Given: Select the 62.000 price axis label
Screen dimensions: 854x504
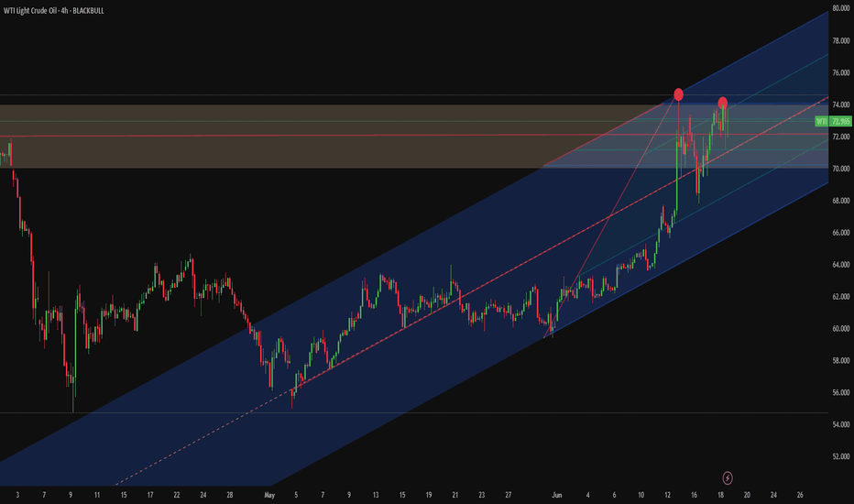Looking at the screenshot, I should click(841, 296).
